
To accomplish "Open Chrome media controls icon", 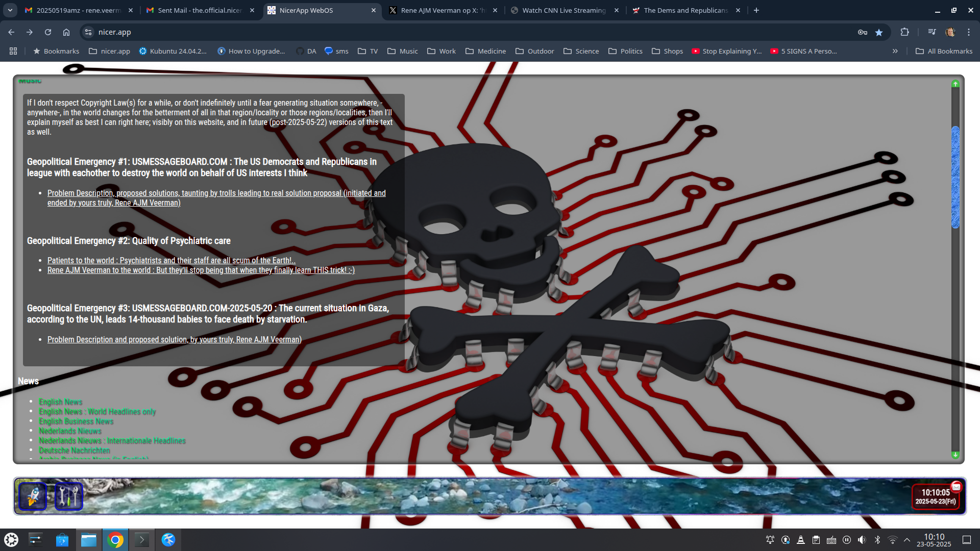I will pyautogui.click(x=932, y=32).
